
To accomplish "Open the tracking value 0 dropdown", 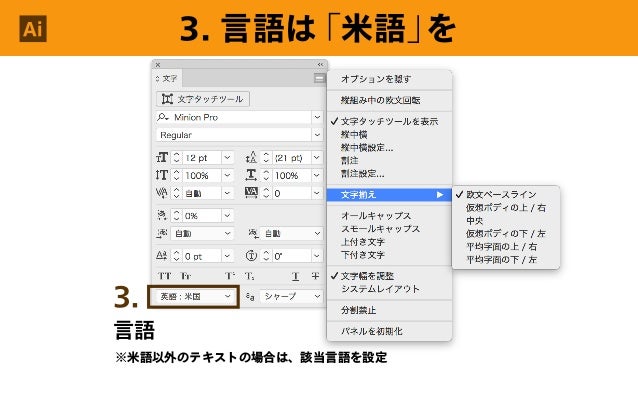I will click(317, 193).
